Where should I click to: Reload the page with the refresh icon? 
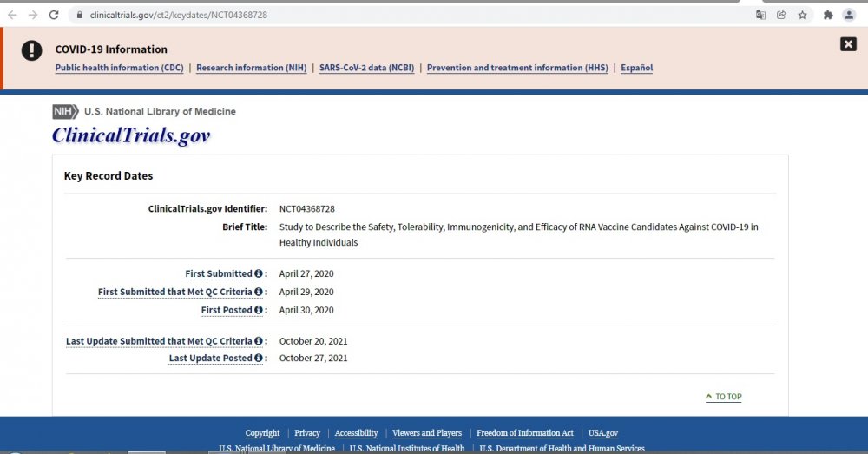coord(54,15)
